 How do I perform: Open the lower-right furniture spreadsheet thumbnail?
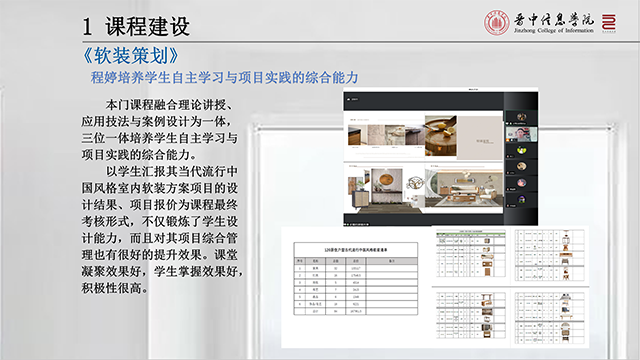pyautogui.click(x=549, y=317)
